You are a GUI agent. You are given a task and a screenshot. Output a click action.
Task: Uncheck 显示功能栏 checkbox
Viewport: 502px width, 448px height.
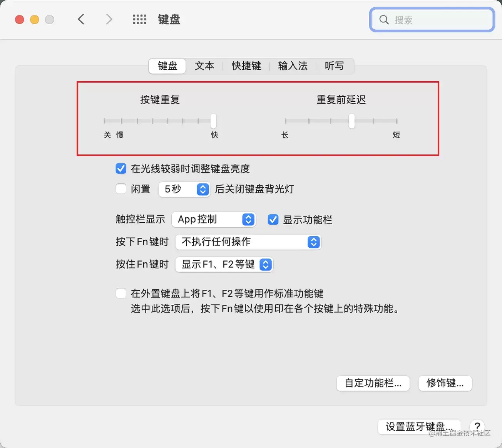(x=273, y=220)
